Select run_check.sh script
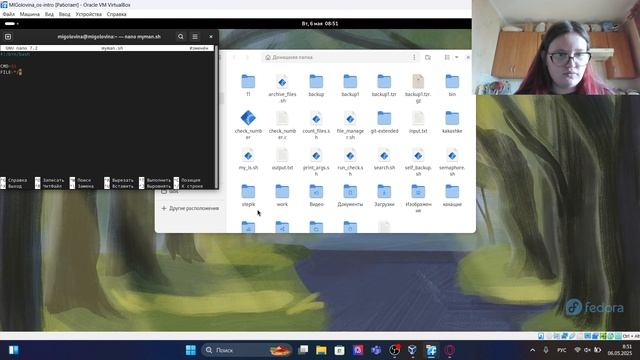The width and height of the screenshot is (640, 360). point(350,162)
